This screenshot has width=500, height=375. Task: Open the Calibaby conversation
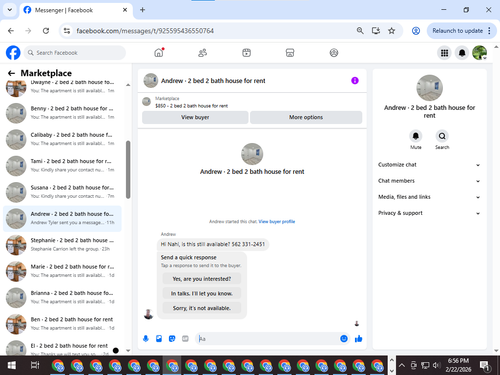62,139
